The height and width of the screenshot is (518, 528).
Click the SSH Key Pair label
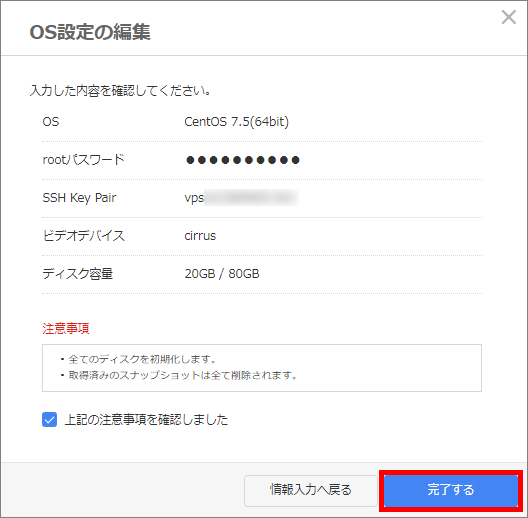(x=79, y=198)
